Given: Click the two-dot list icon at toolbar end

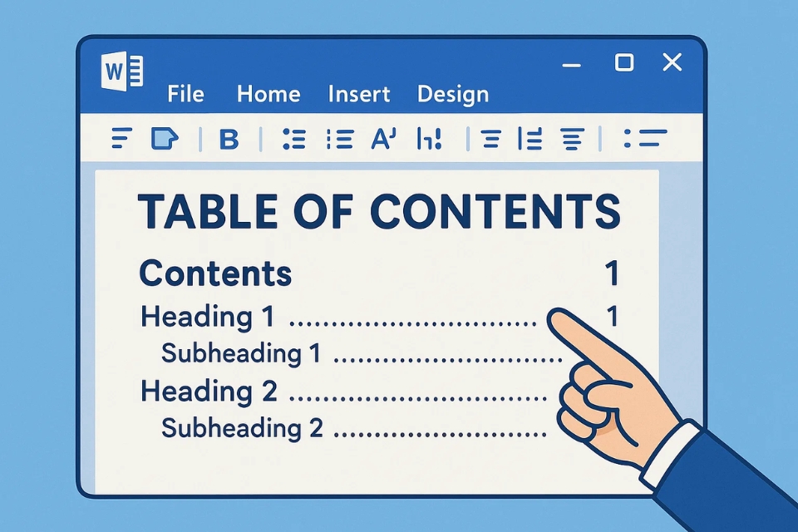Looking at the screenshot, I should point(645,139).
